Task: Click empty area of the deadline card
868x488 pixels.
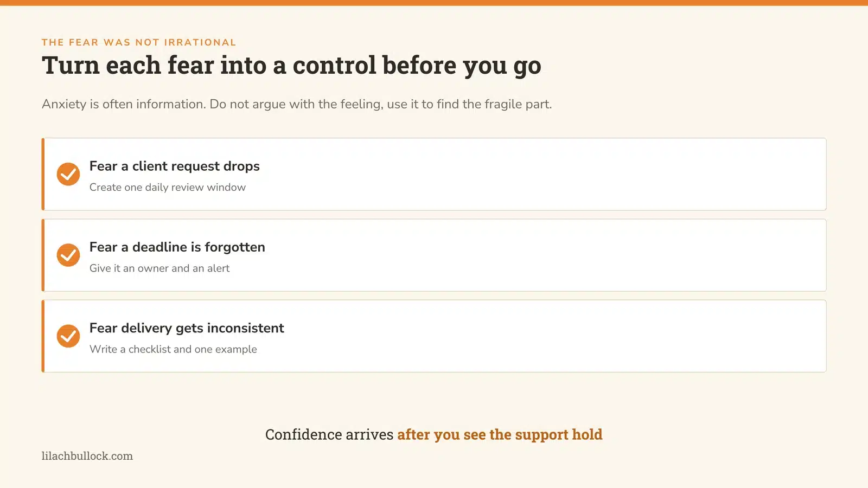Action: click(542, 255)
